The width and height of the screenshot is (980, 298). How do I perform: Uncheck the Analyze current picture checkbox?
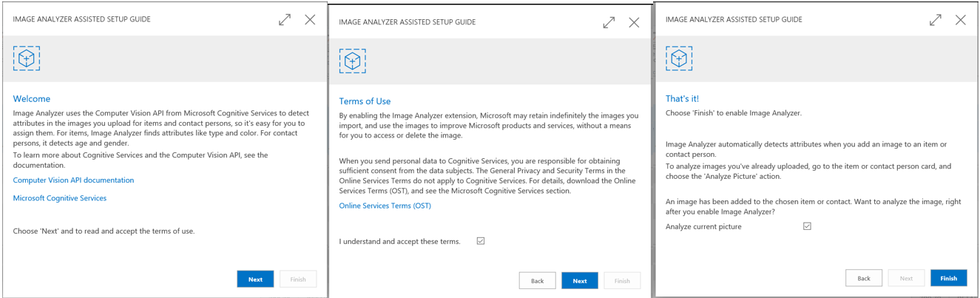point(807,226)
